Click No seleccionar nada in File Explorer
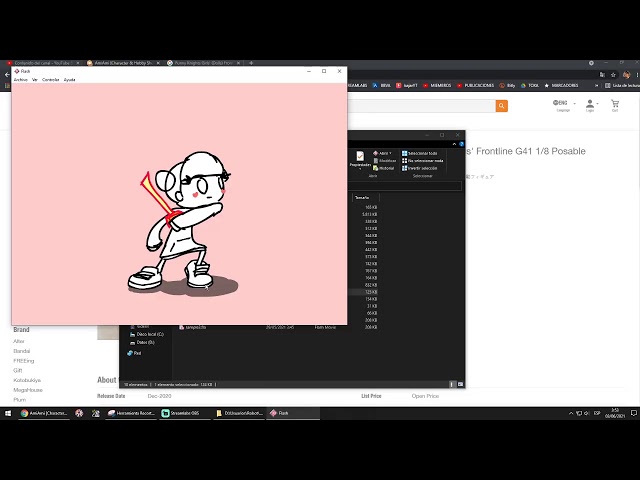The image size is (640, 480). (422, 160)
